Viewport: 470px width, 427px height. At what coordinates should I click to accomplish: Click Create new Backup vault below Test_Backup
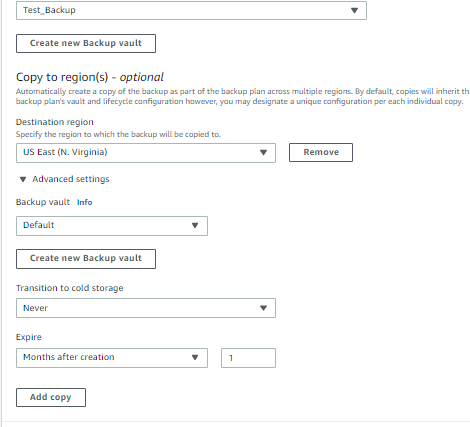(x=86, y=43)
